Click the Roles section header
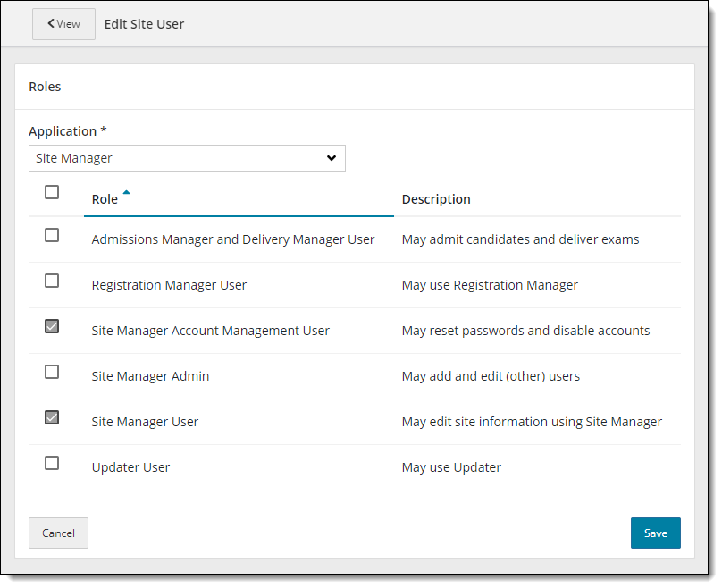 click(x=45, y=86)
